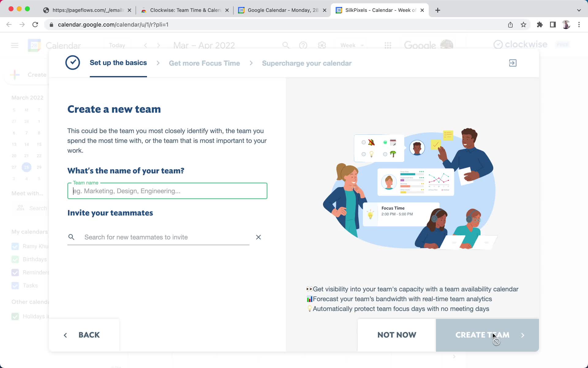Click the help question mark icon
This screenshot has width=588, height=368.
point(303,45)
